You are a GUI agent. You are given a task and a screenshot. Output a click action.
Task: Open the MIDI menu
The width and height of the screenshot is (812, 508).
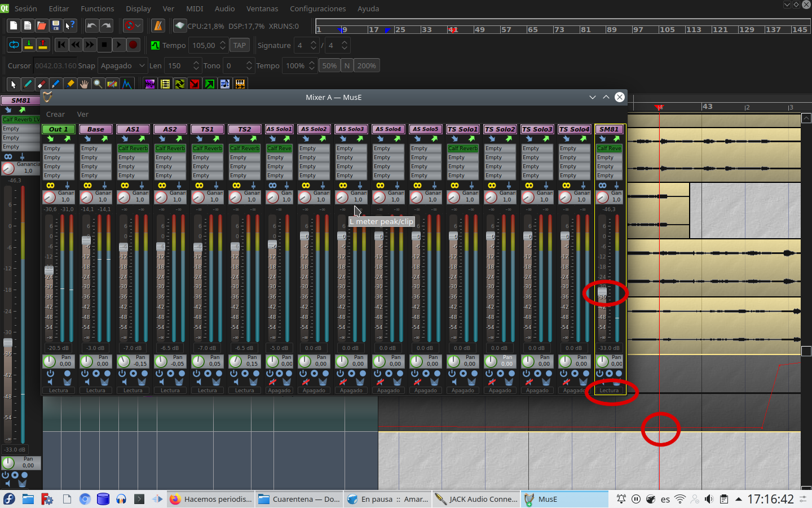point(194,8)
